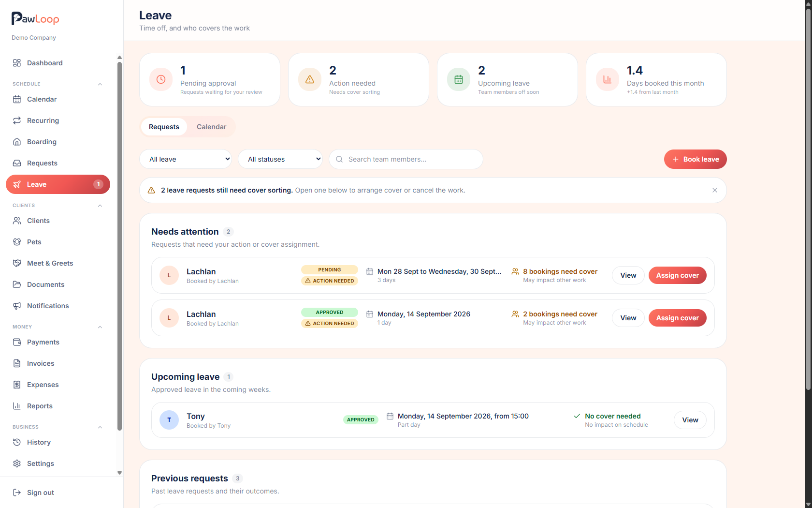
Task: Open the History page
Action: (58, 442)
